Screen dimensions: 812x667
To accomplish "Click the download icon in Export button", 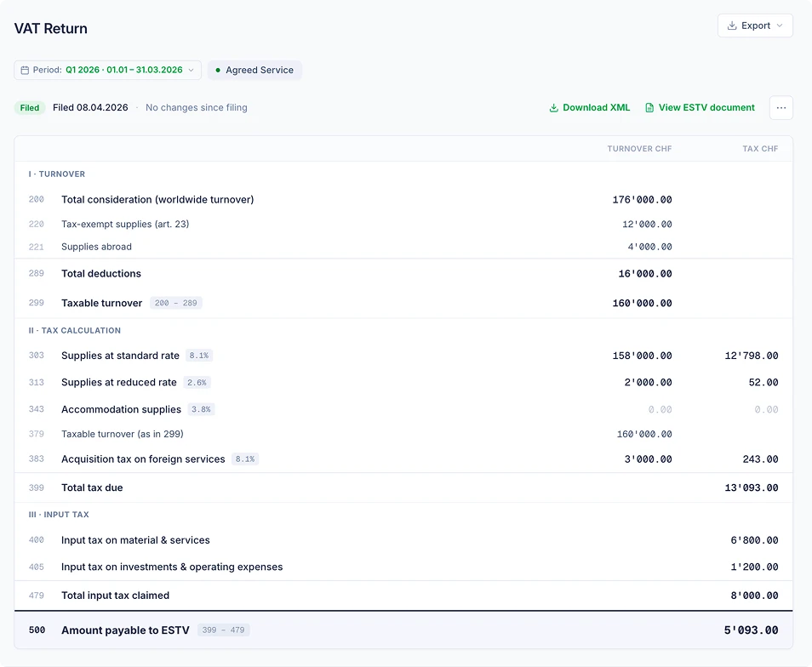I will [x=732, y=26].
